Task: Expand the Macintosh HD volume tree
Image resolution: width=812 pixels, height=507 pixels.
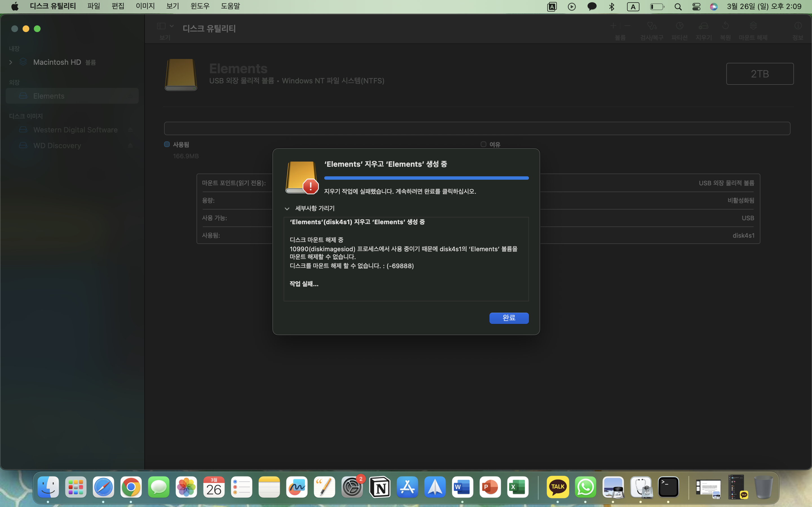Action: pyautogui.click(x=11, y=62)
